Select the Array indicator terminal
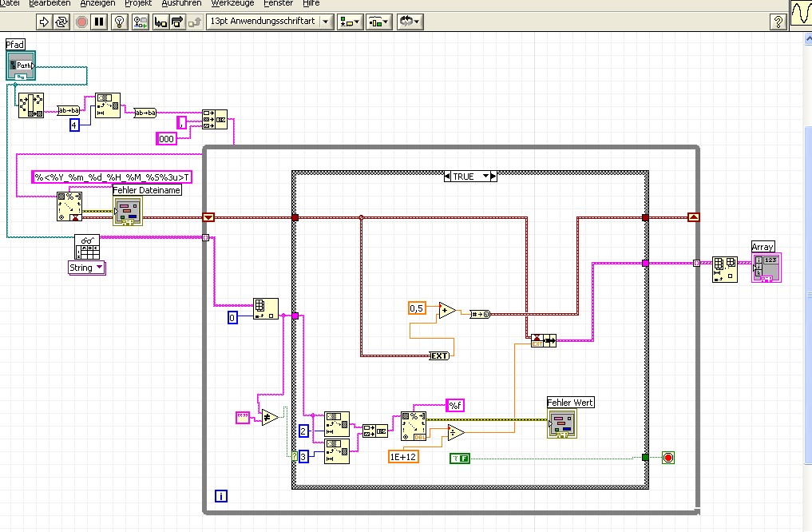The width and height of the screenshot is (812, 532). (766, 268)
